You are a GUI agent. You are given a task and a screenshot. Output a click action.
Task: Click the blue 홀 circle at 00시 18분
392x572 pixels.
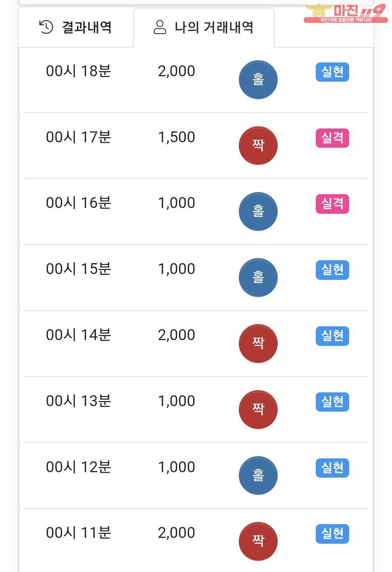[258, 79]
